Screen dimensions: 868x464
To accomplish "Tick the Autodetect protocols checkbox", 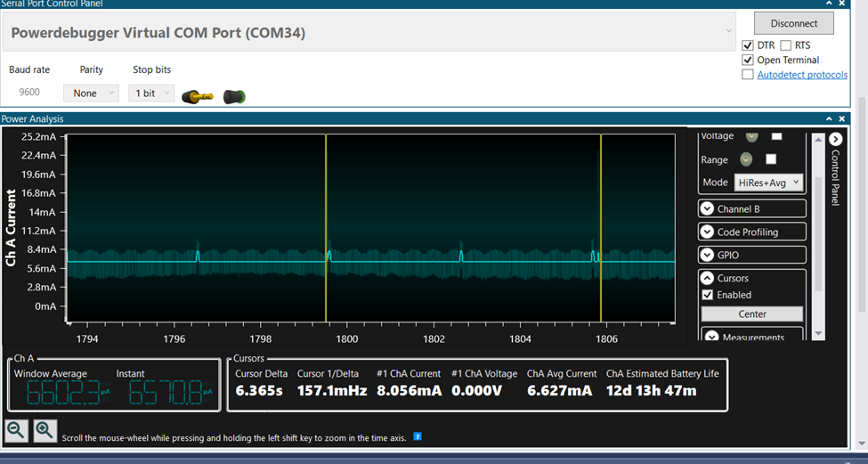I will tap(748, 74).
